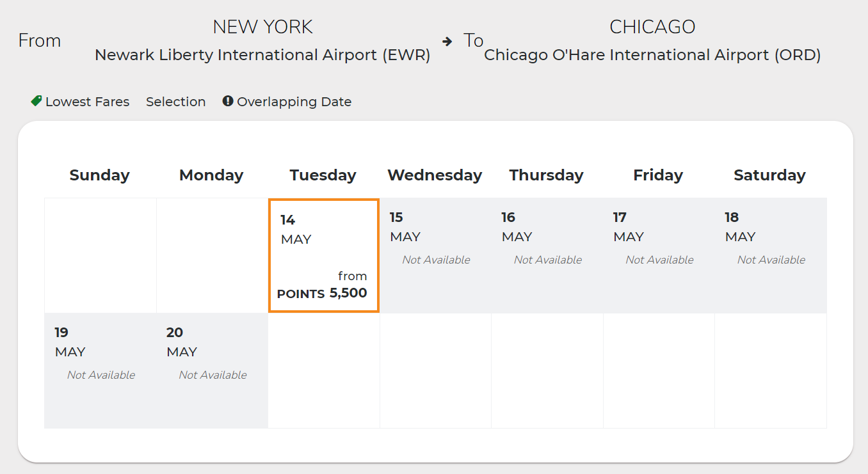Choose the May 16 Thursday date cell
Image resolution: width=868 pixels, height=474 pixels.
(547, 255)
